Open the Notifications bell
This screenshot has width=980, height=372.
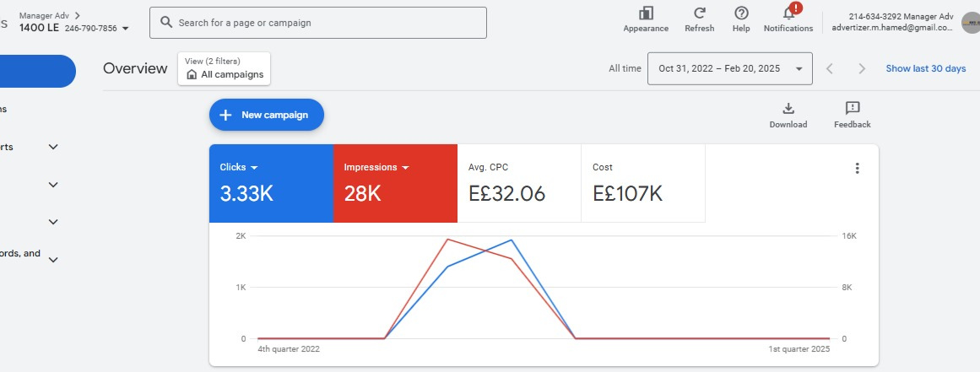(x=788, y=13)
